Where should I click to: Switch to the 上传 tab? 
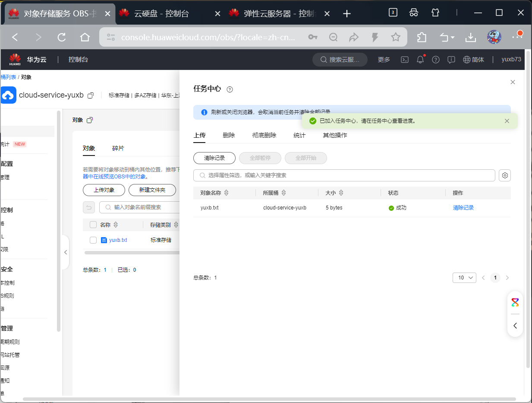click(x=199, y=135)
